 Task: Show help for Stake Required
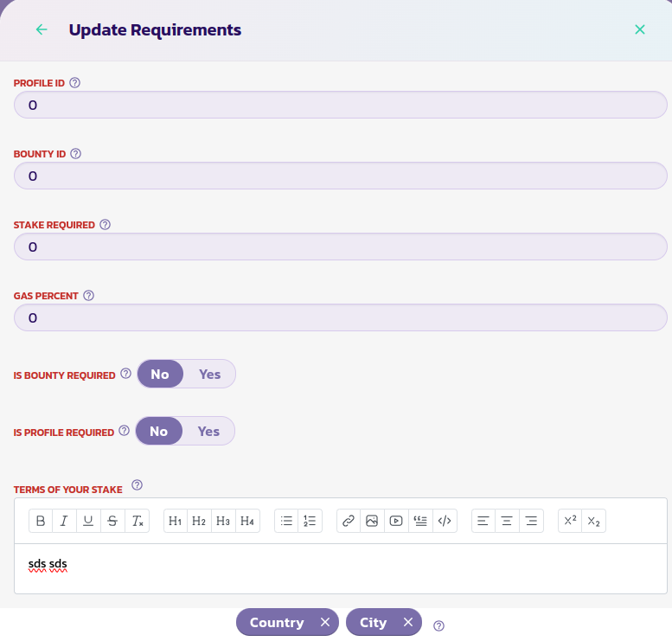(106, 225)
